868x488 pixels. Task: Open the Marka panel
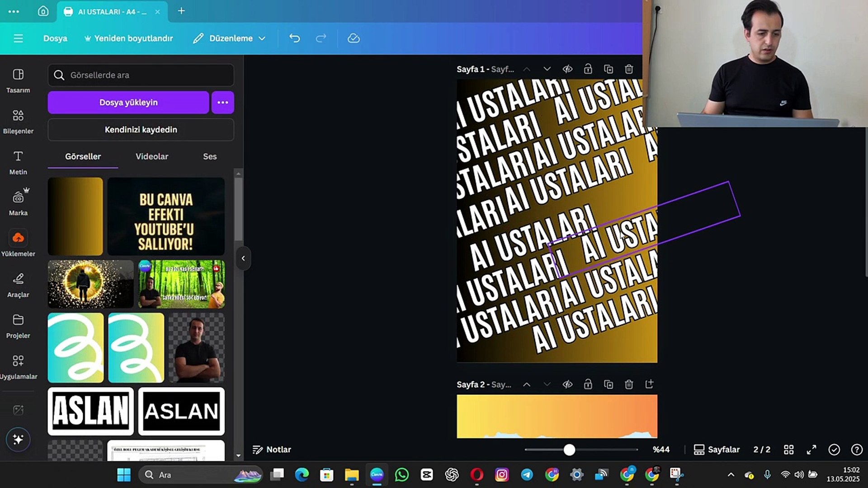18,201
